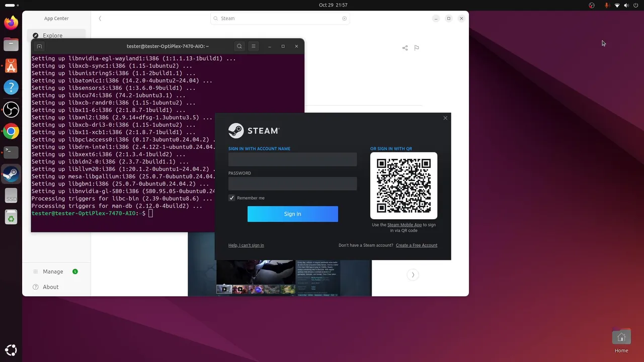Click the App Center report flag icon
This screenshot has height=362, width=644.
pos(417,48)
